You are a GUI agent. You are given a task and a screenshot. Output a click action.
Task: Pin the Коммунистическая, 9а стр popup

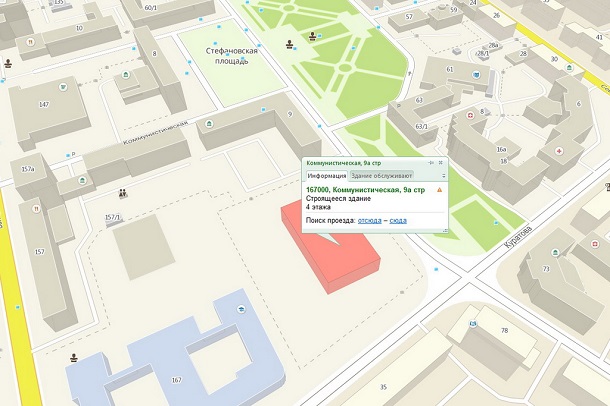430,161
